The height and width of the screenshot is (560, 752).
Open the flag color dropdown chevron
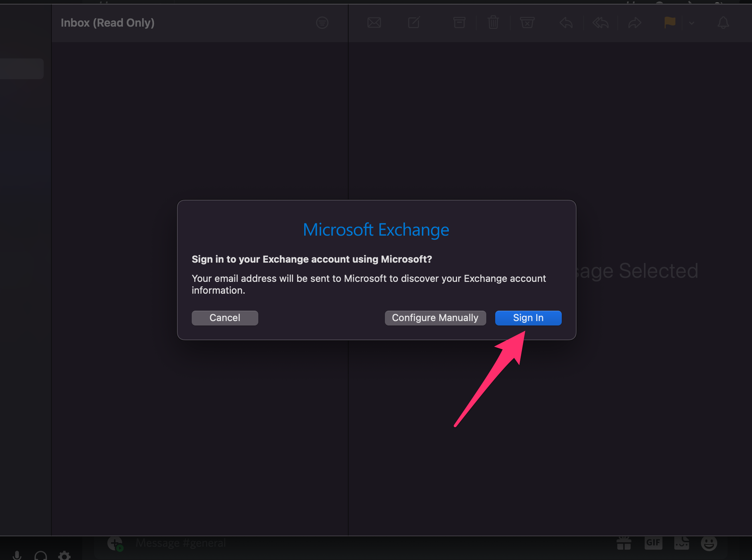pos(692,23)
